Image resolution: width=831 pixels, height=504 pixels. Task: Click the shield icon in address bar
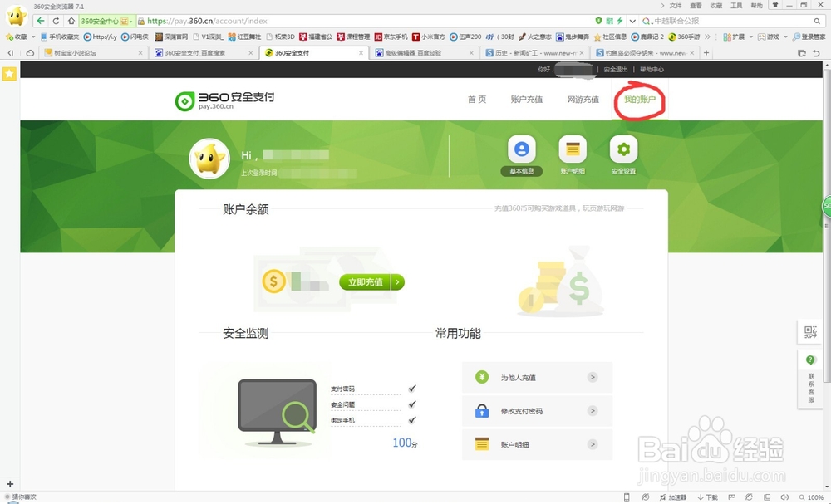coord(598,21)
